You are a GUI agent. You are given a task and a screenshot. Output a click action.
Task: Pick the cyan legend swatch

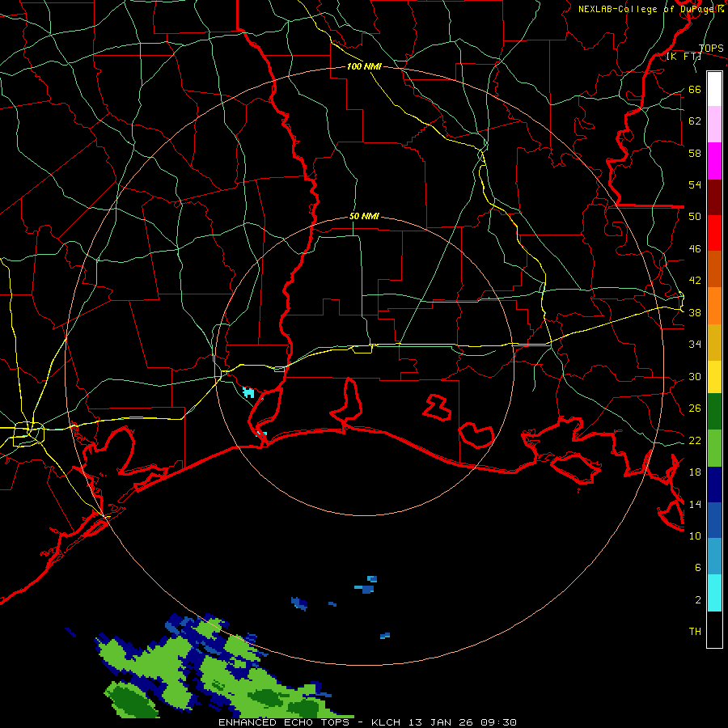714,593
